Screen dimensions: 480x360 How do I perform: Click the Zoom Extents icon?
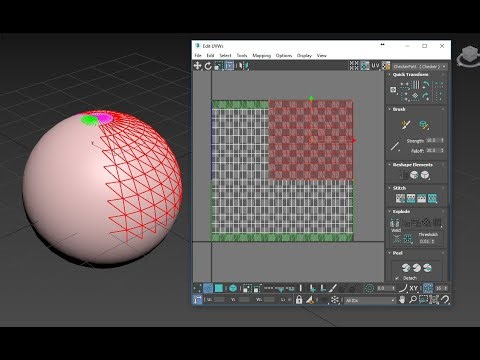tap(434, 300)
